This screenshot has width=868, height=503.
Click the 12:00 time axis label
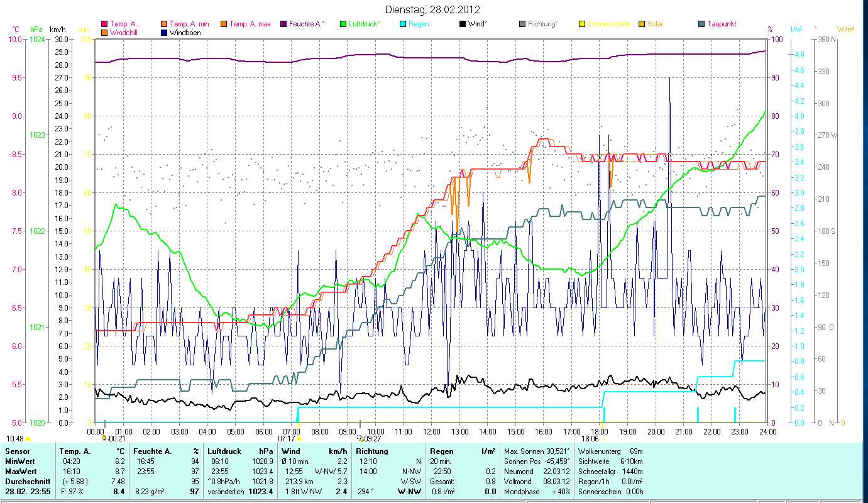tap(431, 431)
